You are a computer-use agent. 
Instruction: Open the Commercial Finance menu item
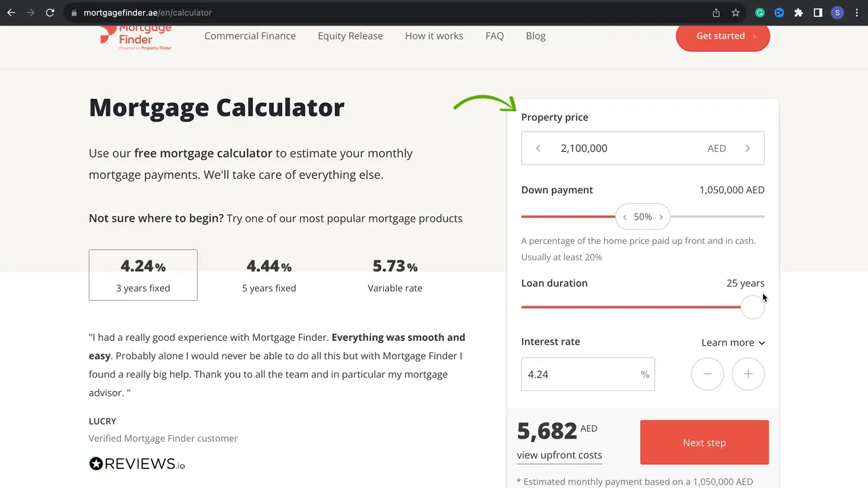coord(250,36)
